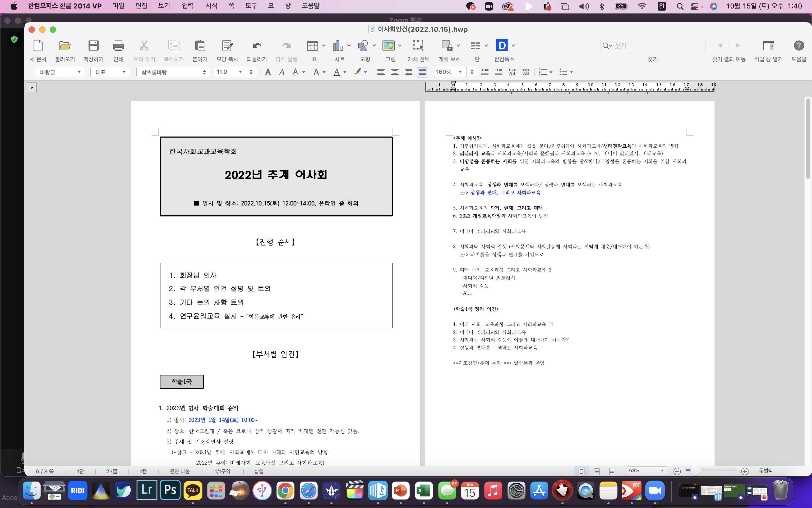The image size is (812, 508).
Task: Click the vertical scrollbar of document
Action: point(808,138)
